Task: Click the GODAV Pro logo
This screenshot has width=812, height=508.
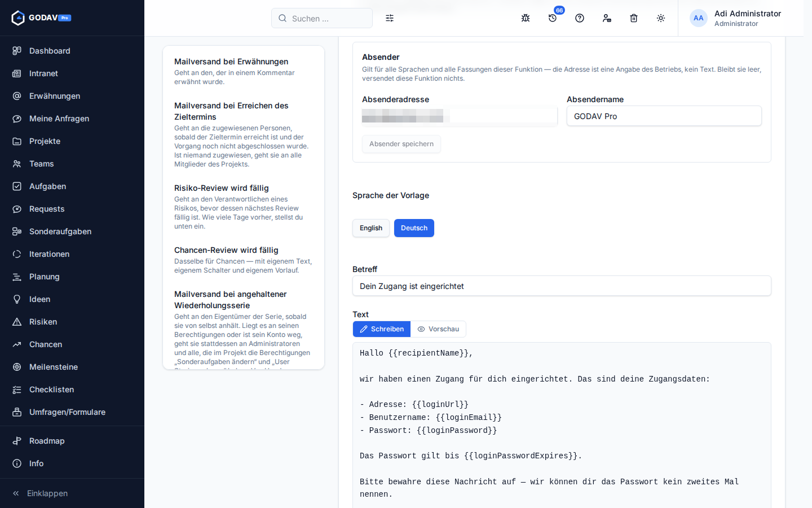Action: 41,18
